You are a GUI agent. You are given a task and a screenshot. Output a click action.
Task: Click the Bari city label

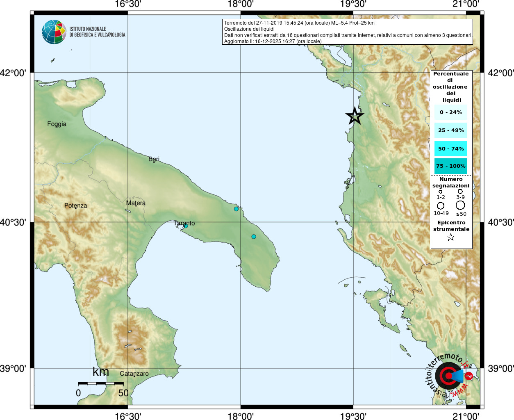[x=154, y=159]
